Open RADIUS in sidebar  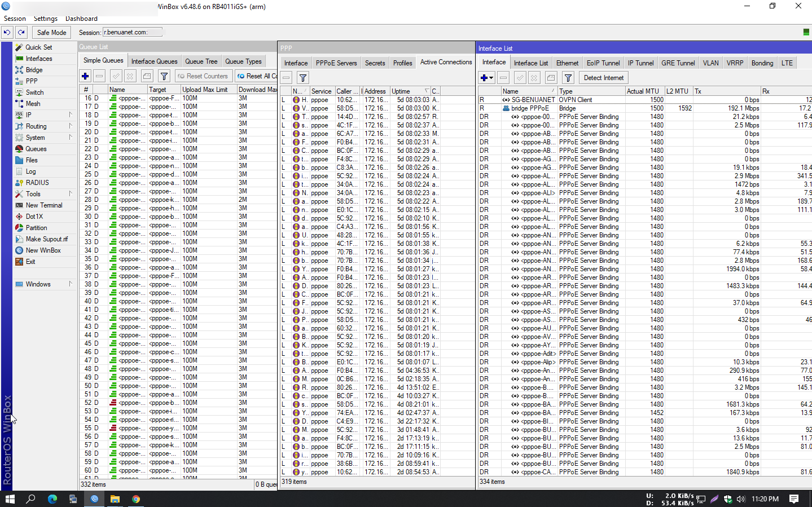[37, 183]
